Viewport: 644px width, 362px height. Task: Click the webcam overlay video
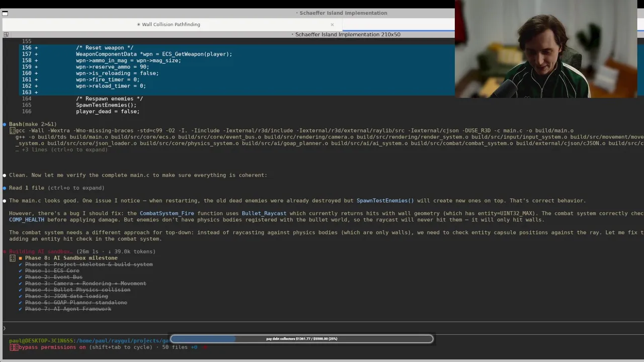[x=546, y=49]
